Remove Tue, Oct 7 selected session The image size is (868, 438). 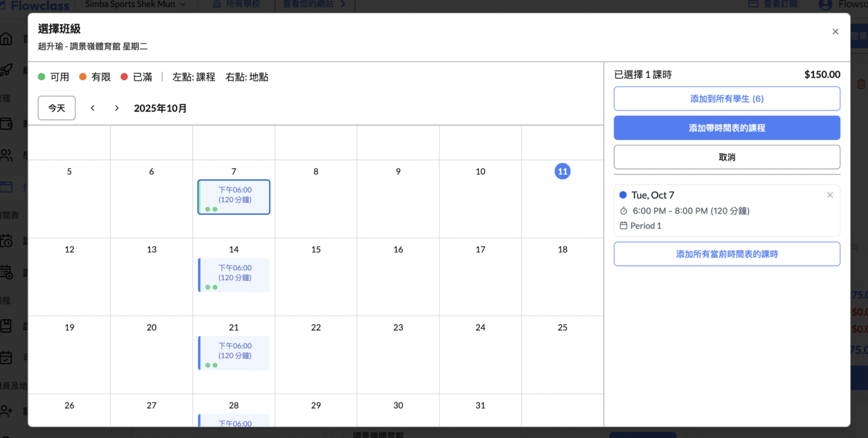(x=829, y=195)
